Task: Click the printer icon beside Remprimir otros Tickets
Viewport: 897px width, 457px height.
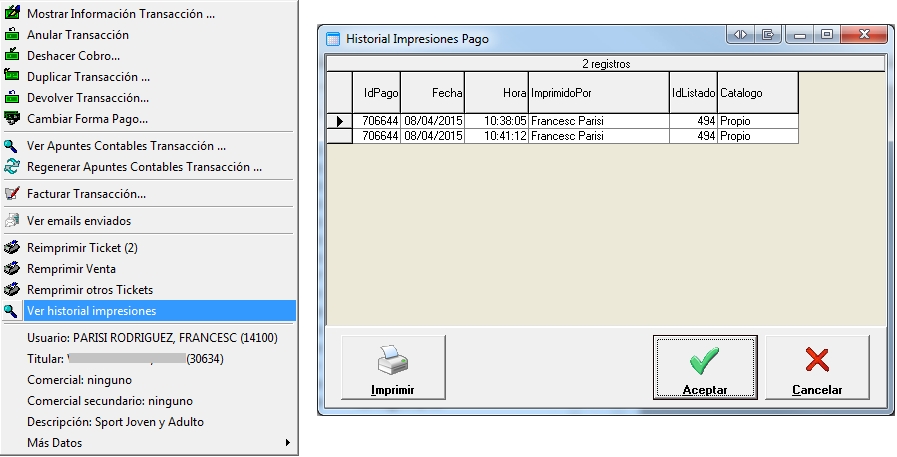Action: [12, 289]
